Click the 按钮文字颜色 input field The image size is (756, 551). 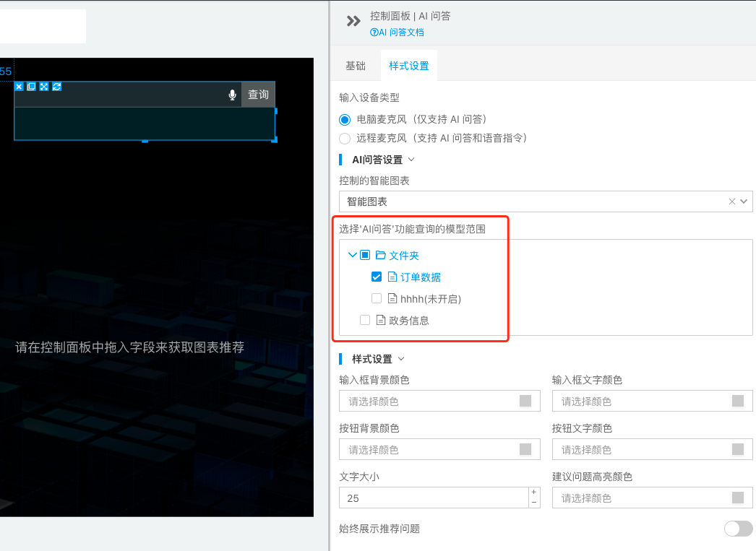point(653,449)
